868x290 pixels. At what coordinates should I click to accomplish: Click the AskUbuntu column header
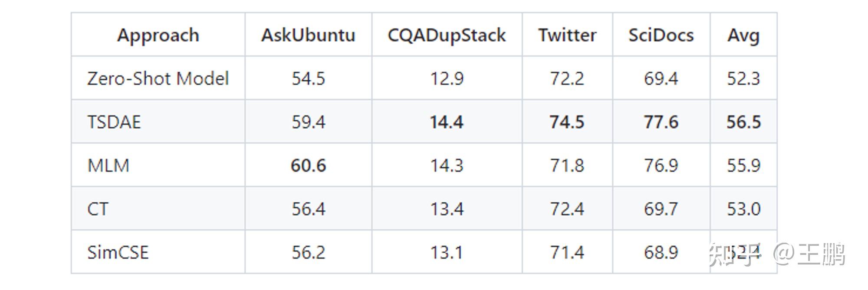[308, 35]
